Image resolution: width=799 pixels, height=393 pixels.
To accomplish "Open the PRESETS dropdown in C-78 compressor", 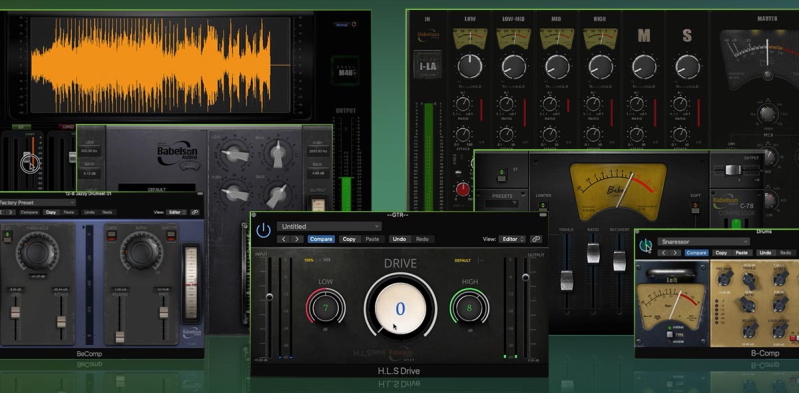I will pyautogui.click(x=502, y=203).
